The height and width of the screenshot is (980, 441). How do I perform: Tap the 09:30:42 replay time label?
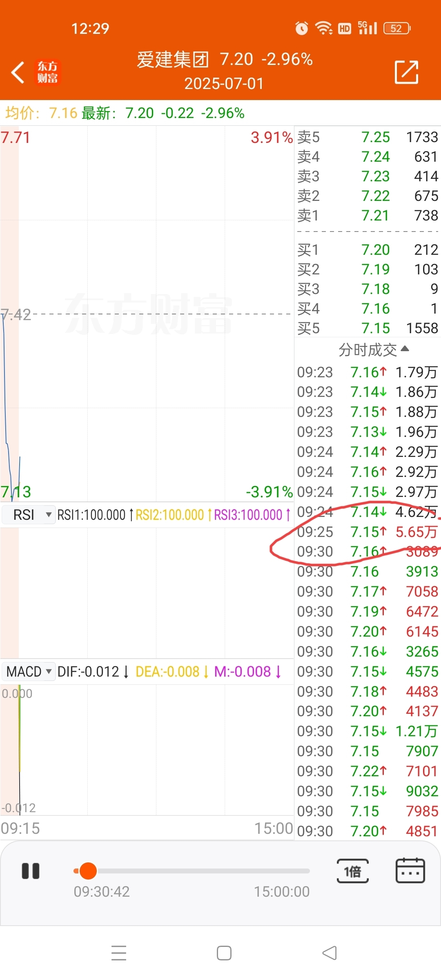click(102, 891)
